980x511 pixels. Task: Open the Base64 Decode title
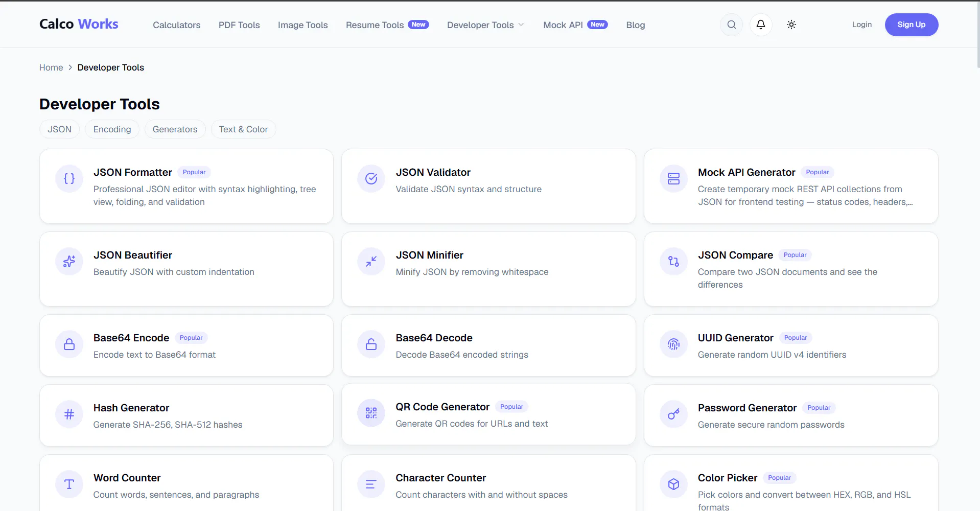[434, 338]
